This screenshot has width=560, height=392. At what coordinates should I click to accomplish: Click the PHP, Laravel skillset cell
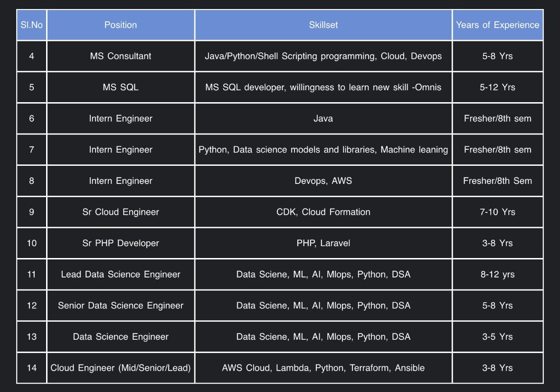[323, 243]
